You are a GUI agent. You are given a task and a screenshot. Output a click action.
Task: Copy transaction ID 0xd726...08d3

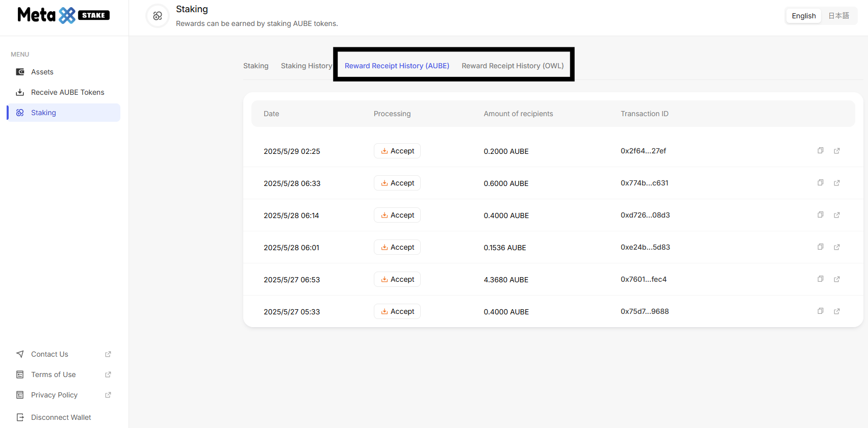coord(820,215)
